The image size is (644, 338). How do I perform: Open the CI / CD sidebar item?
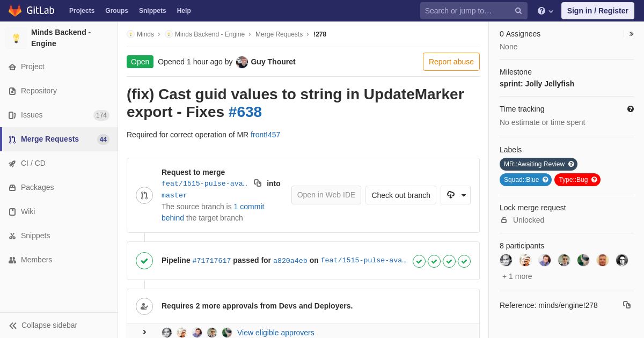(x=59, y=163)
